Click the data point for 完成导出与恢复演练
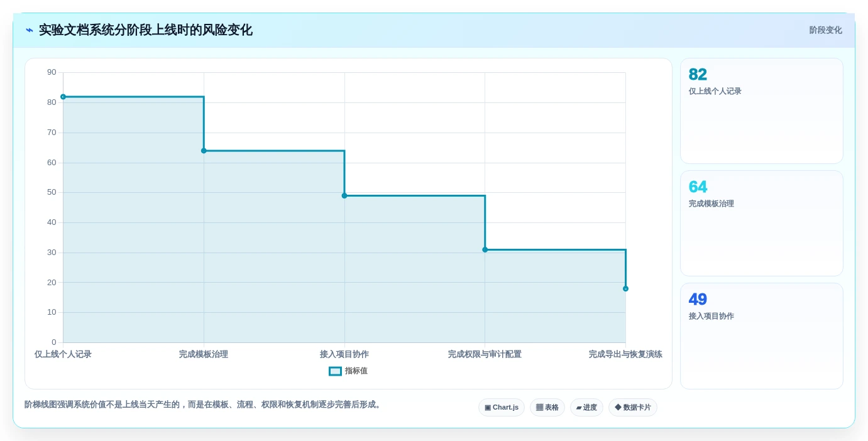The width and height of the screenshot is (868, 441). pyautogui.click(x=625, y=289)
